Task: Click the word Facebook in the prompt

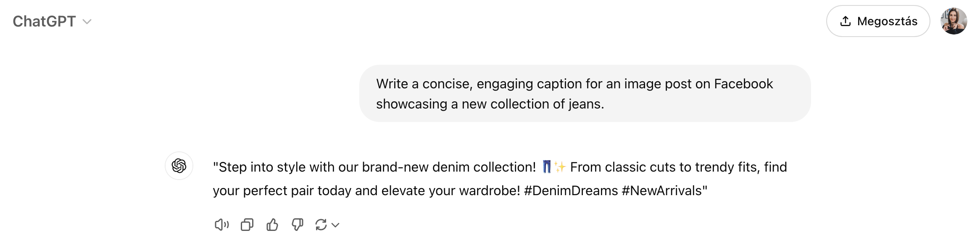Action: (x=743, y=84)
